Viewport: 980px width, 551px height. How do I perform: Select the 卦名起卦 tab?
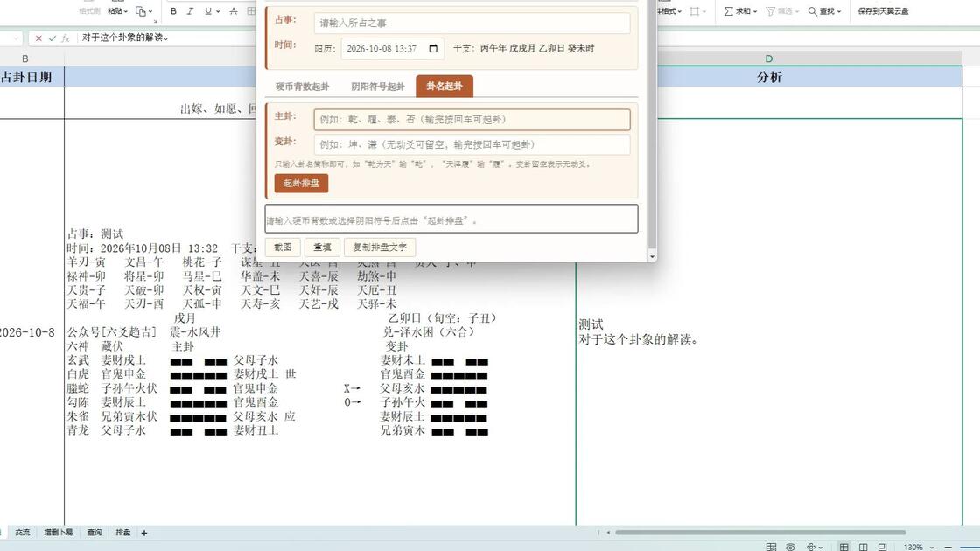tap(444, 87)
